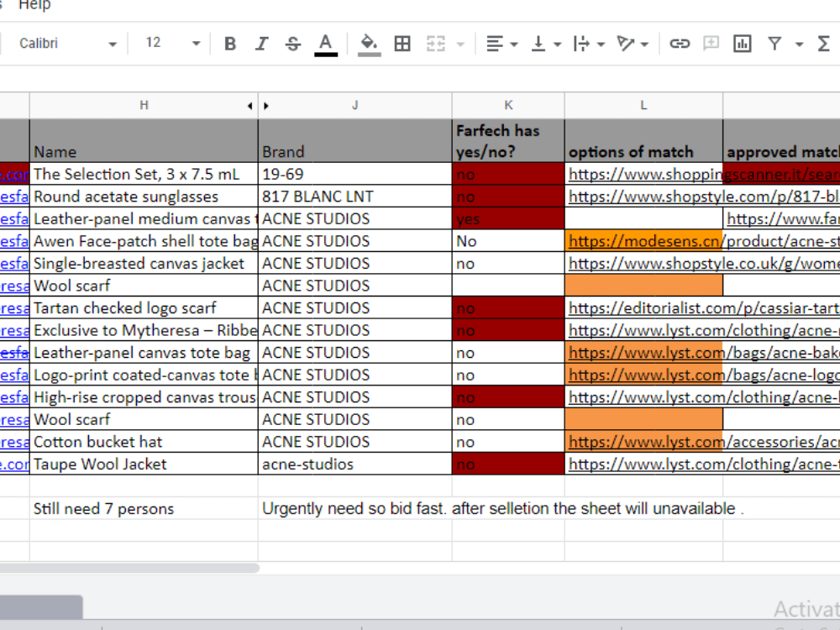This screenshot has width=840, height=630.
Task: Open the Calibri font dropdown
Action: 67,44
